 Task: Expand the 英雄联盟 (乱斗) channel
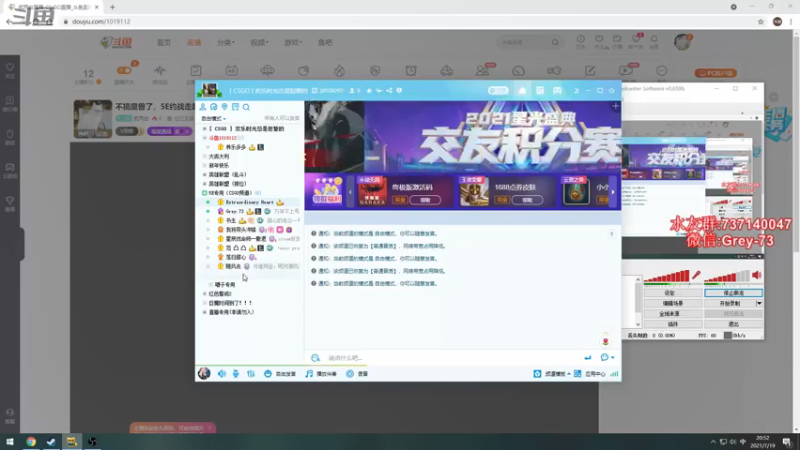click(x=205, y=174)
